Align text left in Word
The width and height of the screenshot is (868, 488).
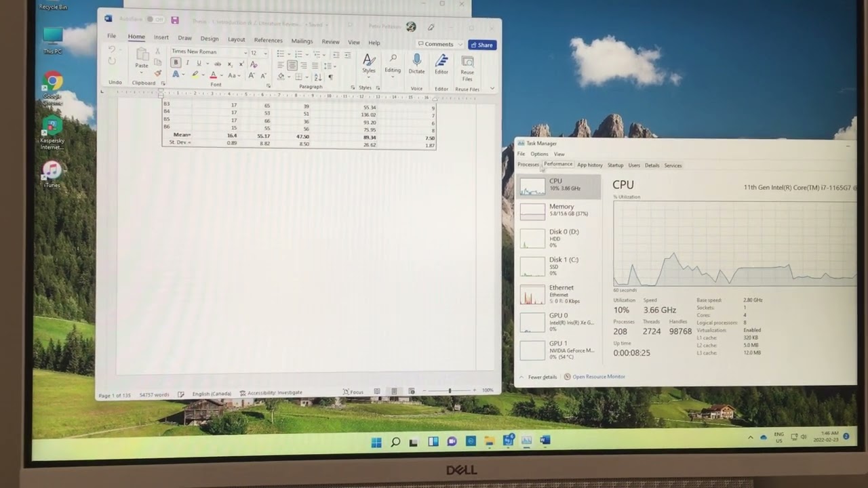[x=280, y=65]
